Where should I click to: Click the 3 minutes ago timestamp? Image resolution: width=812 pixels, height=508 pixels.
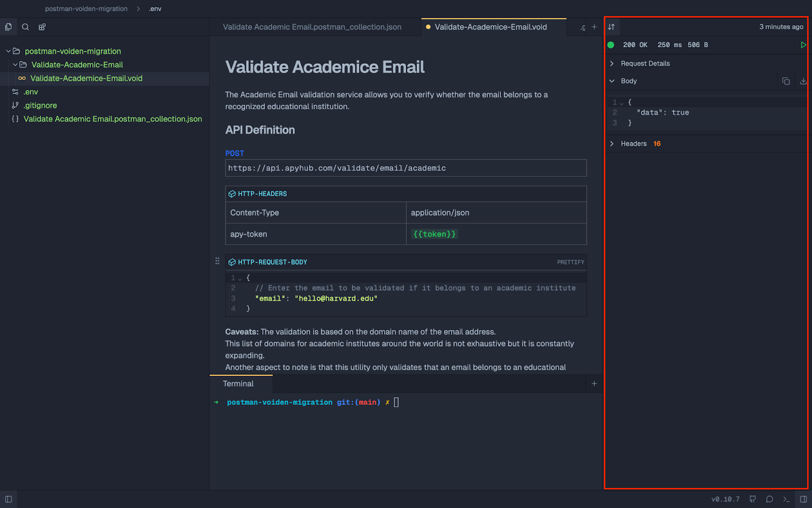point(781,27)
